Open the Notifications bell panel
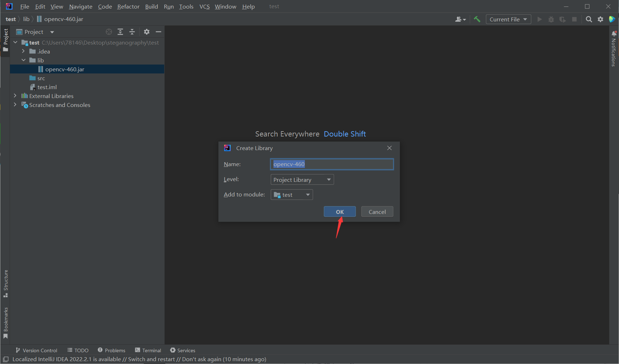 click(614, 48)
